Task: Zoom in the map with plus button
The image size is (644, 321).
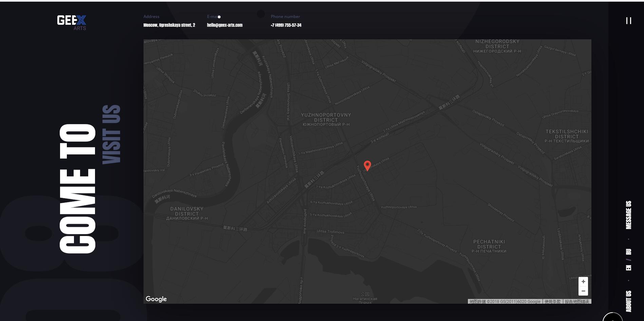Action: [x=583, y=281]
